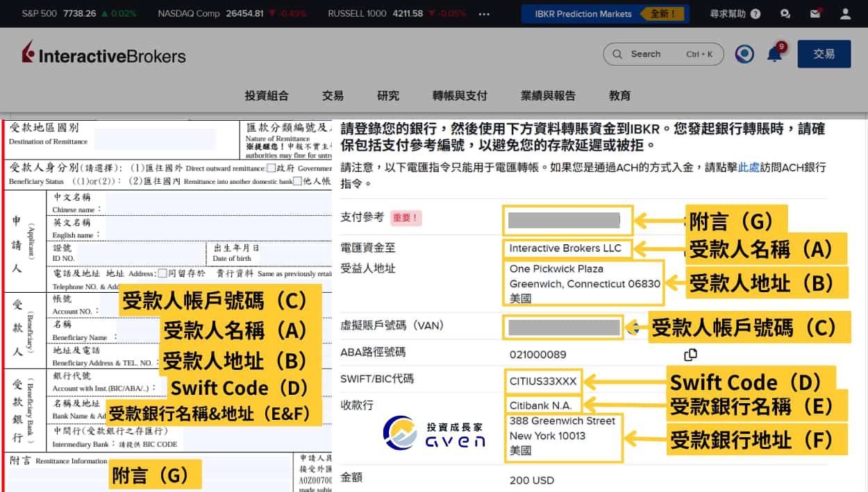The height and width of the screenshot is (492, 868).
Task: Open the 研究 menu
Action: 388,96
